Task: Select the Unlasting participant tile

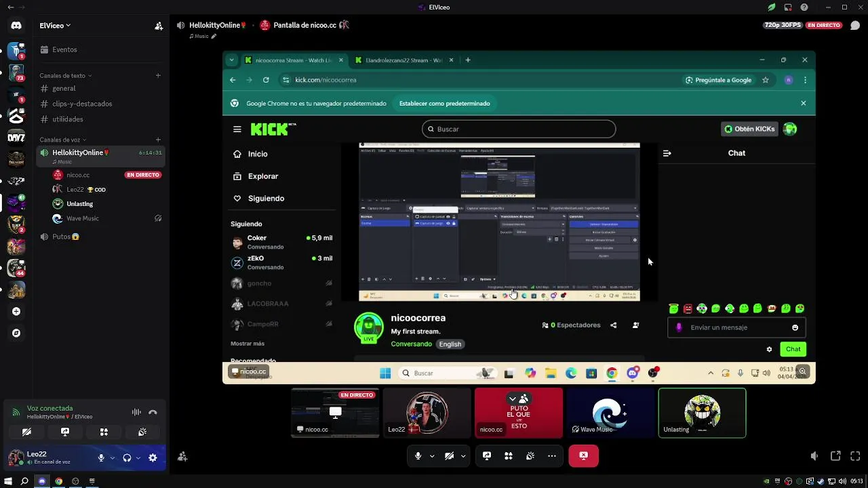Action: [702, 413]
